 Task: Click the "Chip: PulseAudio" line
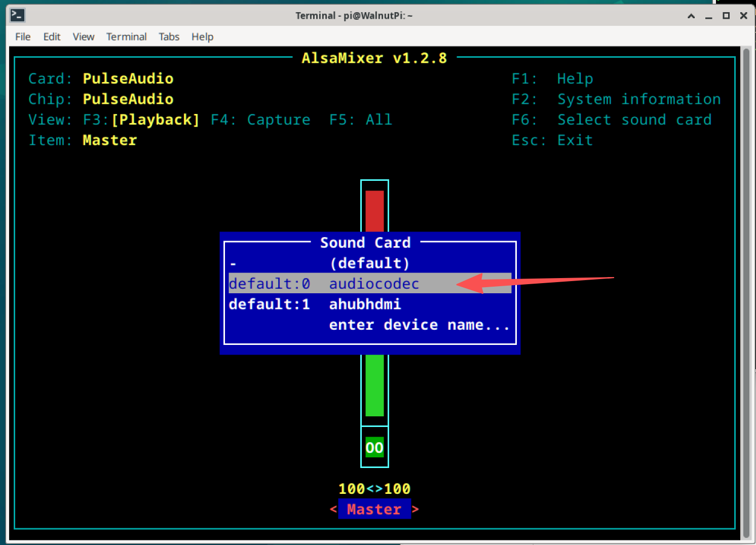101,99
